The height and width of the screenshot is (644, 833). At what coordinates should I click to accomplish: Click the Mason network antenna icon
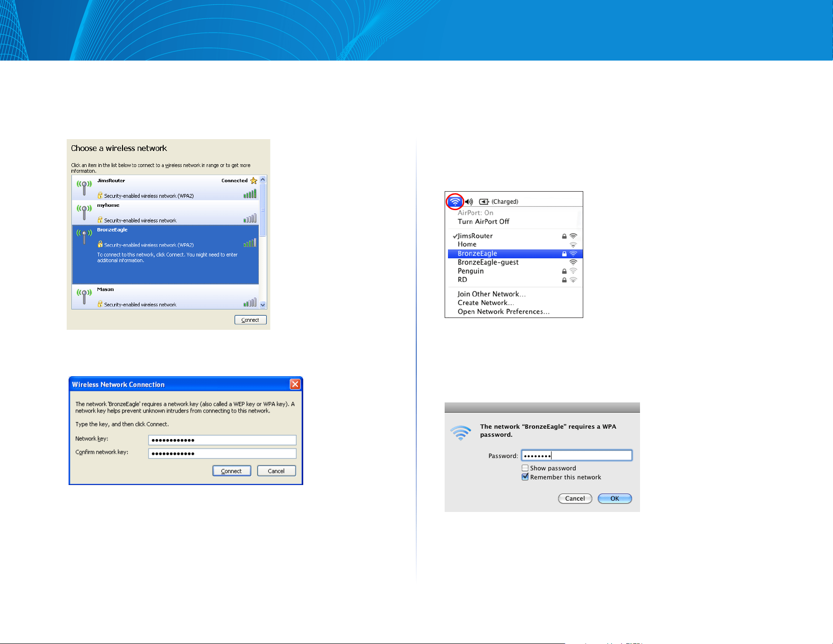tap(84, 296)
